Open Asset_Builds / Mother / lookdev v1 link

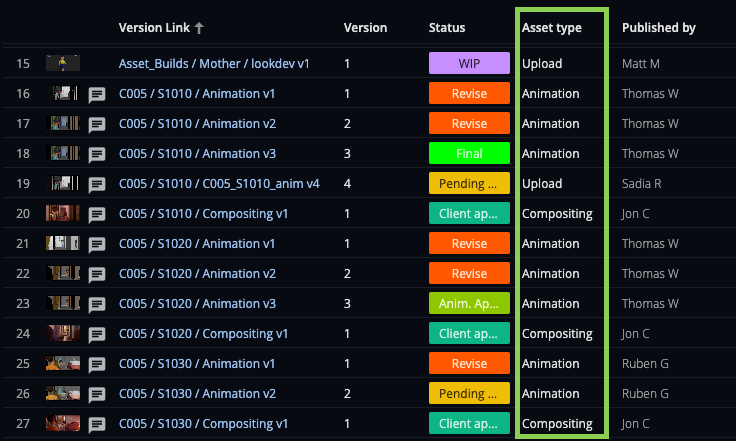214,63
